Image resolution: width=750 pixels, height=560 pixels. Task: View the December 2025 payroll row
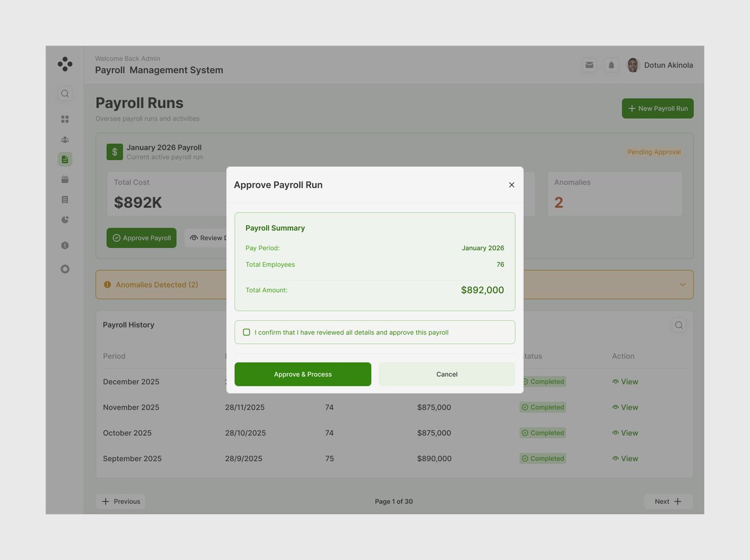click(x=625, y=382)
